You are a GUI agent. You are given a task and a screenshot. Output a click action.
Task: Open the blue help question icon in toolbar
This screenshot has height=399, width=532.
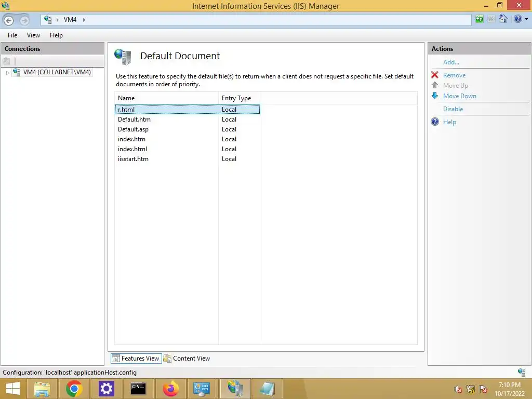tap(518, 19)
